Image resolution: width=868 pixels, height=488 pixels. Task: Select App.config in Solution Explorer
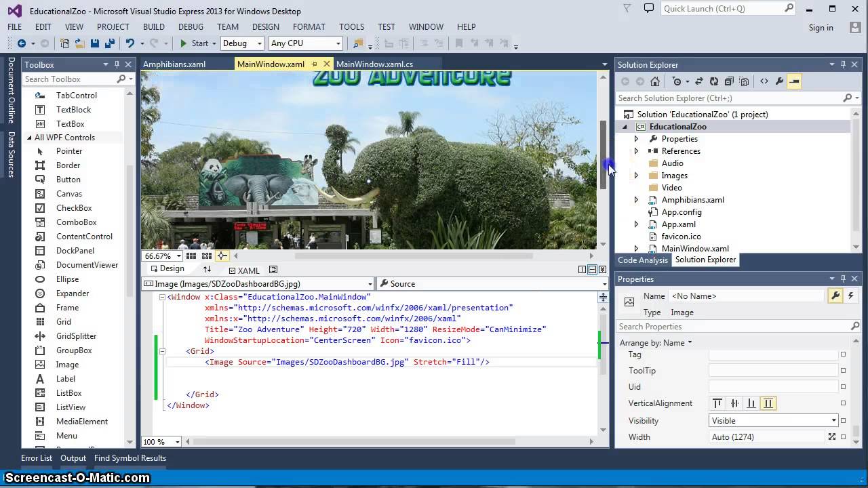click(682, 212)
